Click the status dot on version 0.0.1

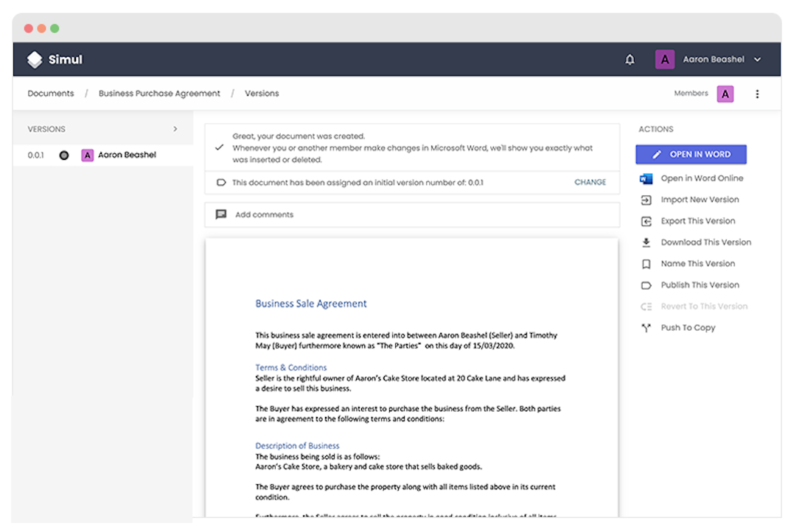tap(64, 155)
